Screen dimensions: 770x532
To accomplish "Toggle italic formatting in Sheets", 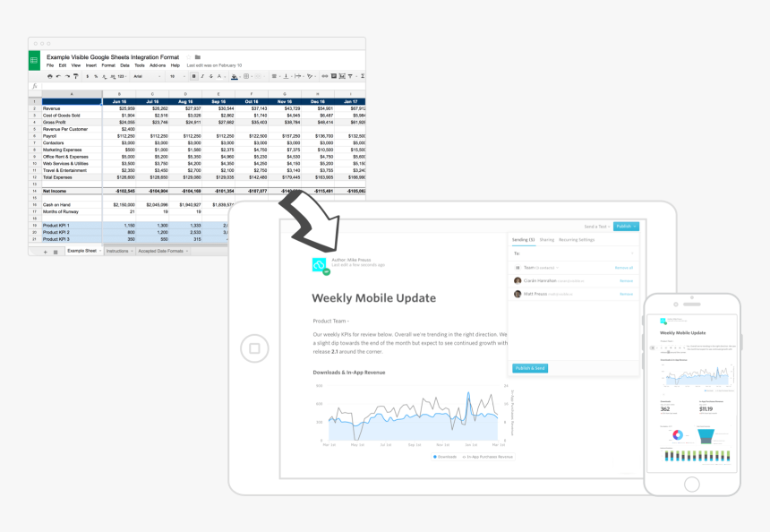I will (202, 76).
